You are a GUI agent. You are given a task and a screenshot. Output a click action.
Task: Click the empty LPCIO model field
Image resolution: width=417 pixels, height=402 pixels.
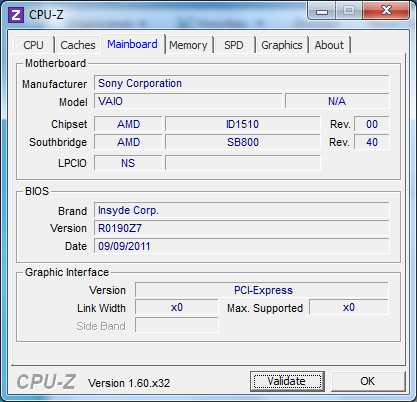click(243, 163)
